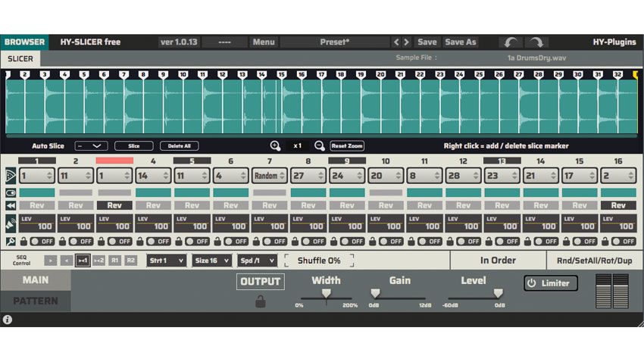
Task: Click the Slice button
Action: (134, 145)
